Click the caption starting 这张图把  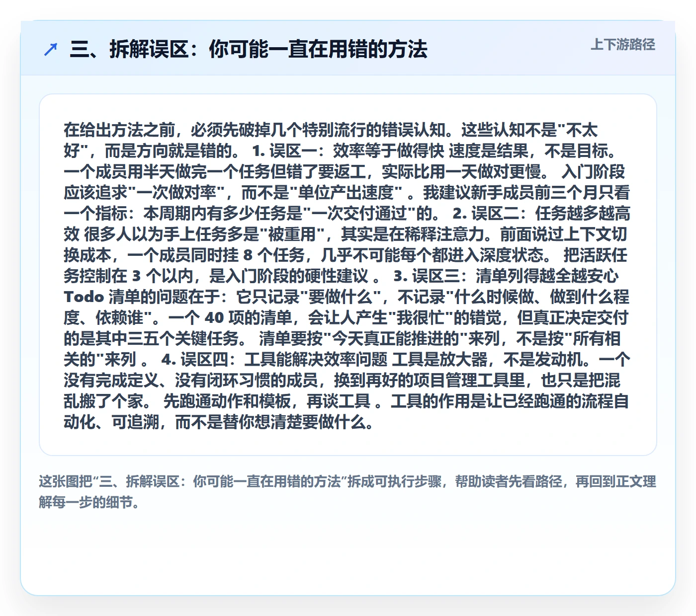tap(348, 491)
